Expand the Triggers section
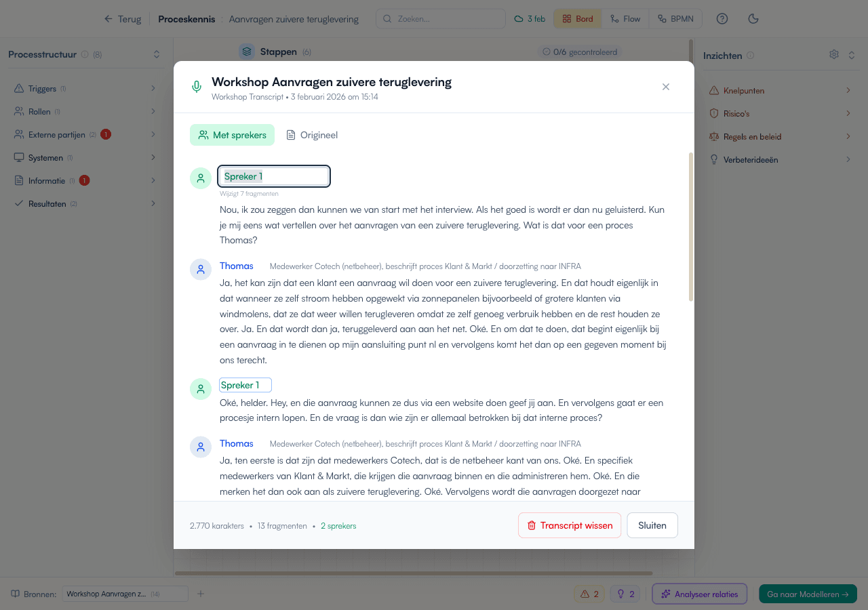 [x=85, y=89]
